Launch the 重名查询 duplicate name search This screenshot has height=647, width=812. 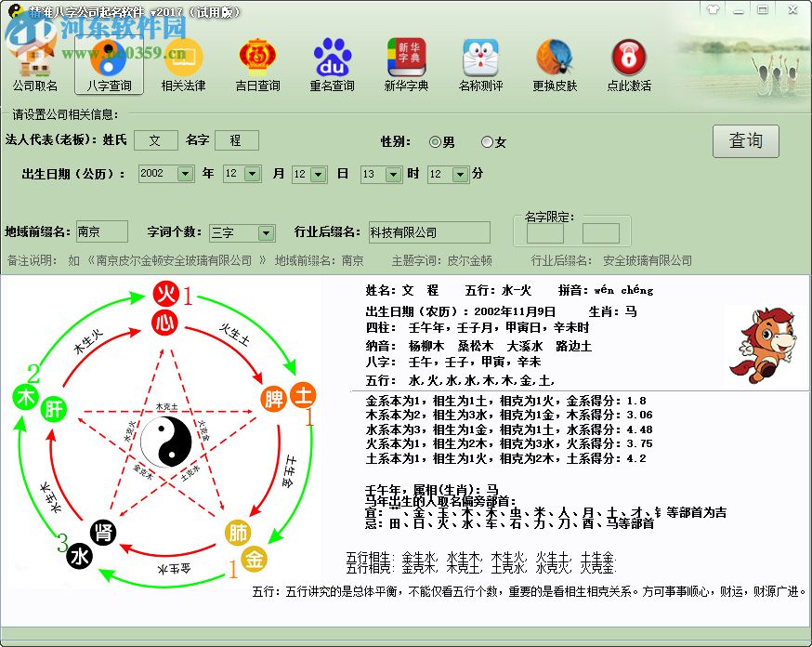click(x=333, y=62)
